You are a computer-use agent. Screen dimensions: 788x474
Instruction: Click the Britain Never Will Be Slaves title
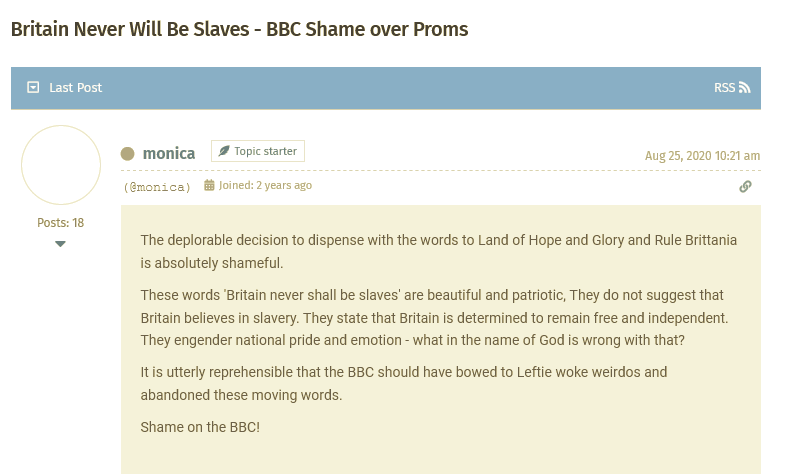(x=239, y=29)
